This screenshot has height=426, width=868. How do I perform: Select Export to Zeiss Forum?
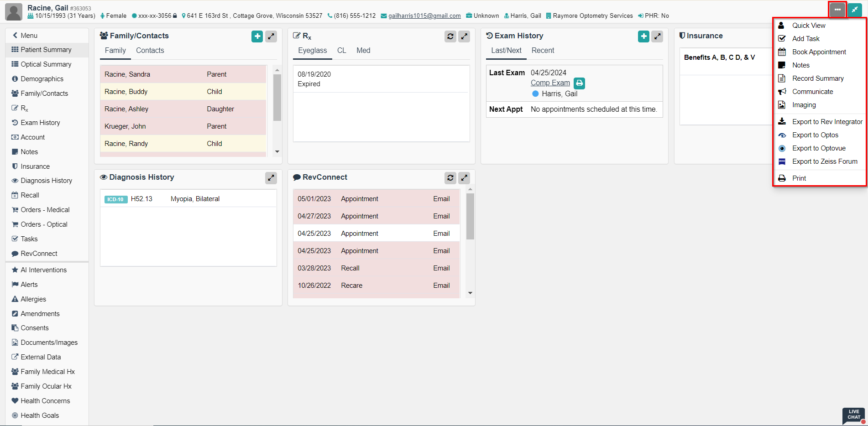824,161
